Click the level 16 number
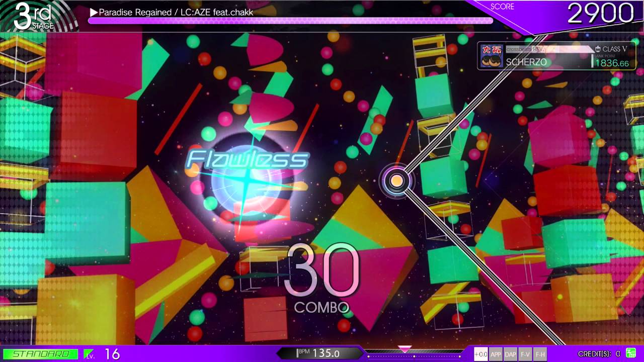Viewport: 644px width, 362px height. coord(112,354)
